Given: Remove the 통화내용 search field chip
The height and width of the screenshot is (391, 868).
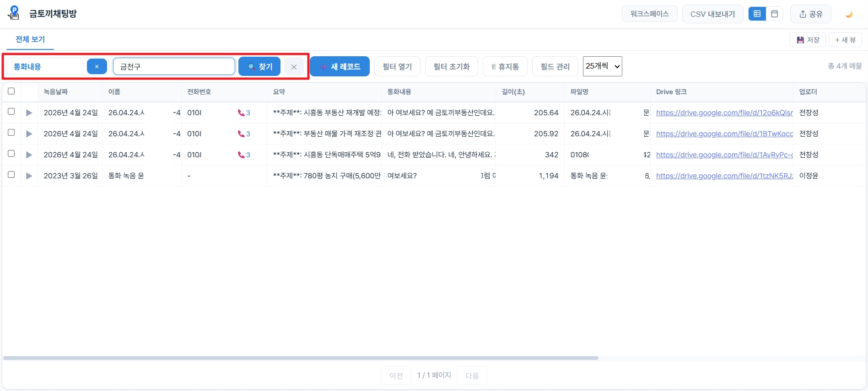Looking at the screenshot, I should 97,66.
